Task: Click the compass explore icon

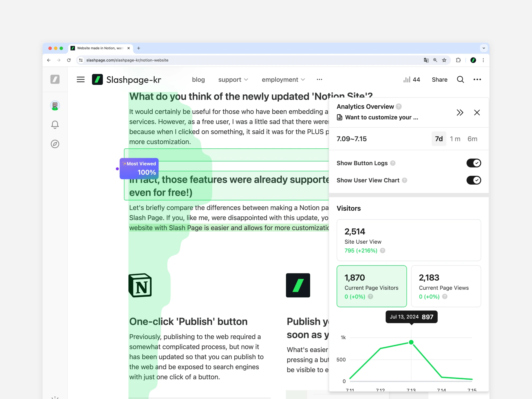Action: pos(55,144)
